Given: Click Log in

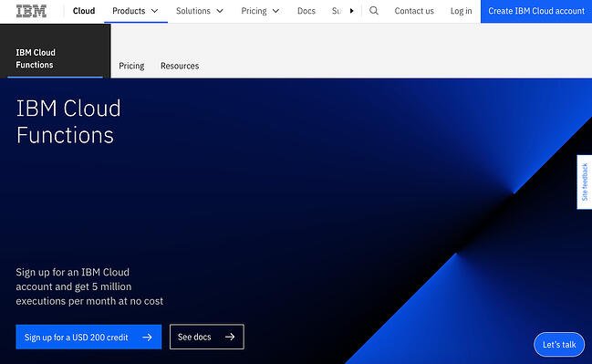Looking at the screenshot, I should pyautogui.click(x=461, y=11).
